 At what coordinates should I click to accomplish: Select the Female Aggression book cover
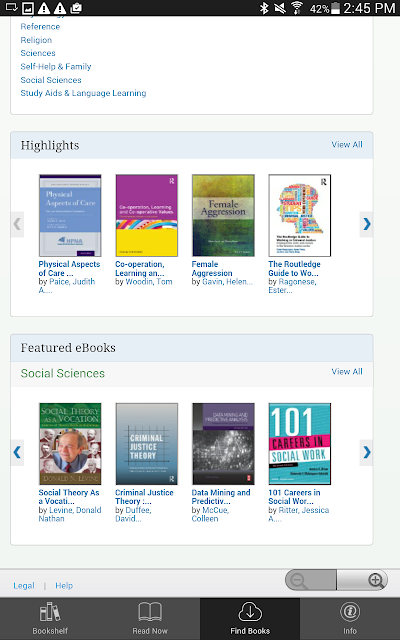pos(223,216)
